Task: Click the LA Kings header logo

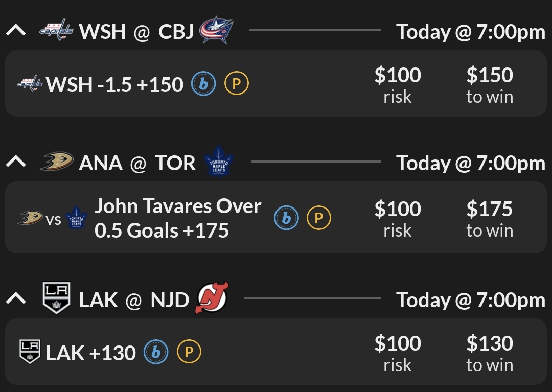Action: coord(56,298)
